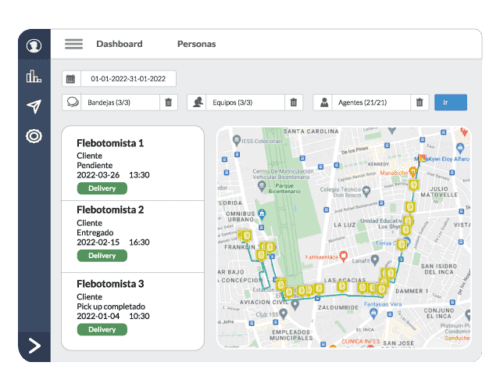The image size is (500, 391).
Task: Click the Farmaenlace map pin
Action: pyautogui.click(x=343, y=257)
